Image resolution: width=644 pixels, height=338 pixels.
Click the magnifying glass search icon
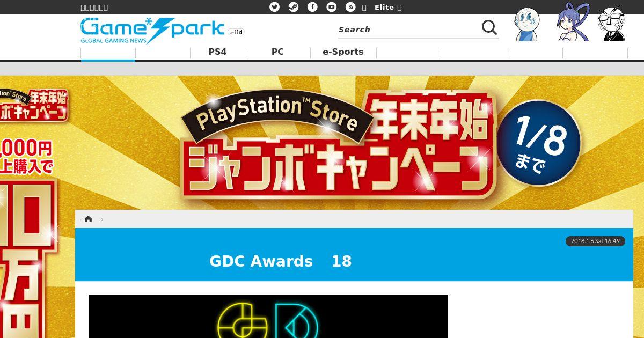click(489, 27)
